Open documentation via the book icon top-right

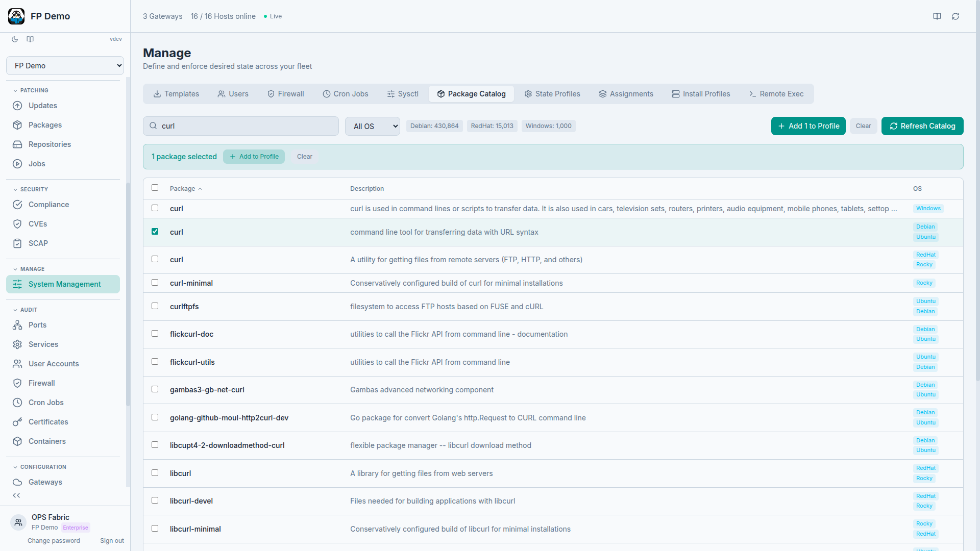tap(937, 16)
